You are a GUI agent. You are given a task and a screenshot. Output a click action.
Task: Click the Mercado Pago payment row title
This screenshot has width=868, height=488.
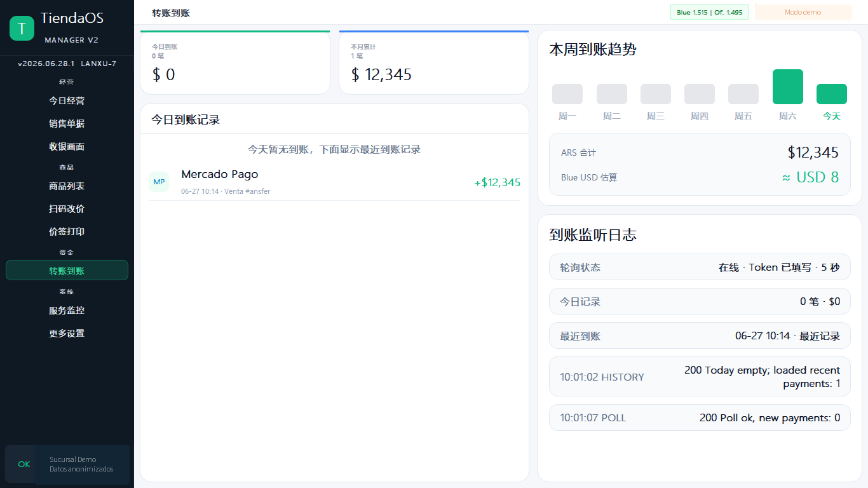tap(220, 174)
